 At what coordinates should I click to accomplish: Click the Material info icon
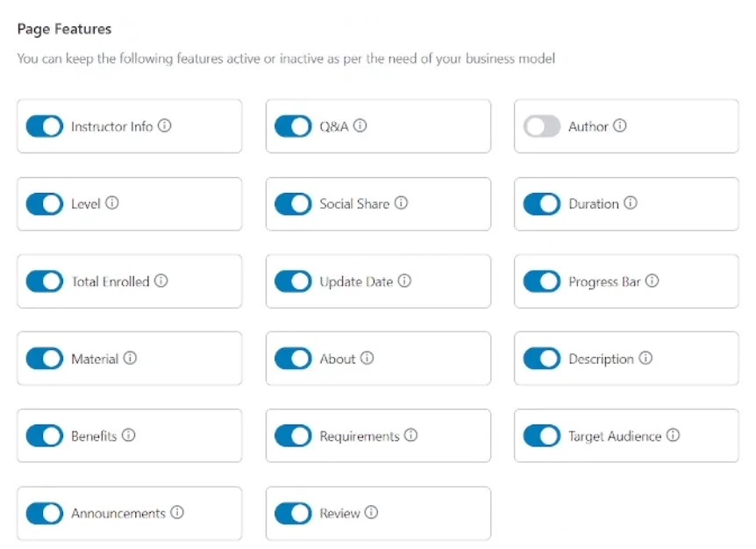pyautogui.click(x=130, y=358)
